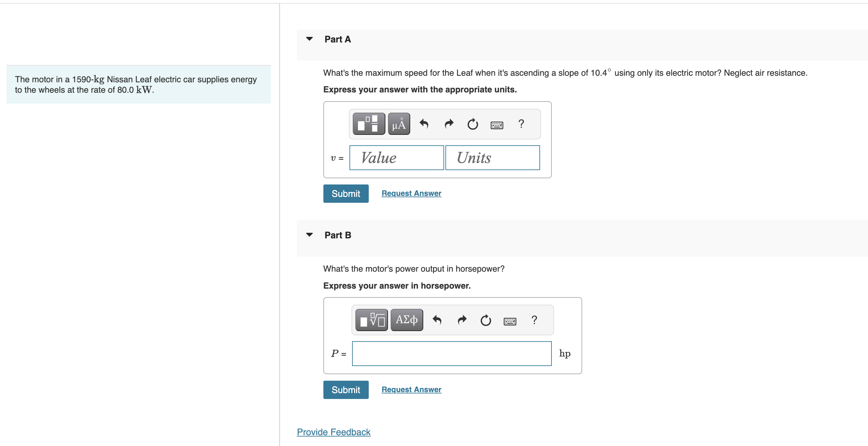Collapse the Part A section
Viewport: 868px width, 446px height.
click(309, 39)
